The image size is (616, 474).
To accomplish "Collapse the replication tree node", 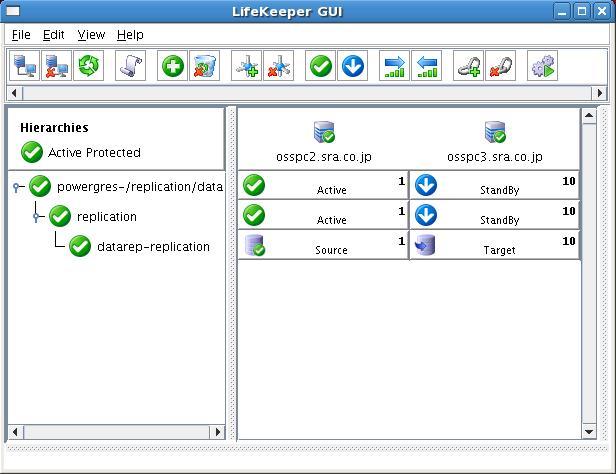I will 37,217.
